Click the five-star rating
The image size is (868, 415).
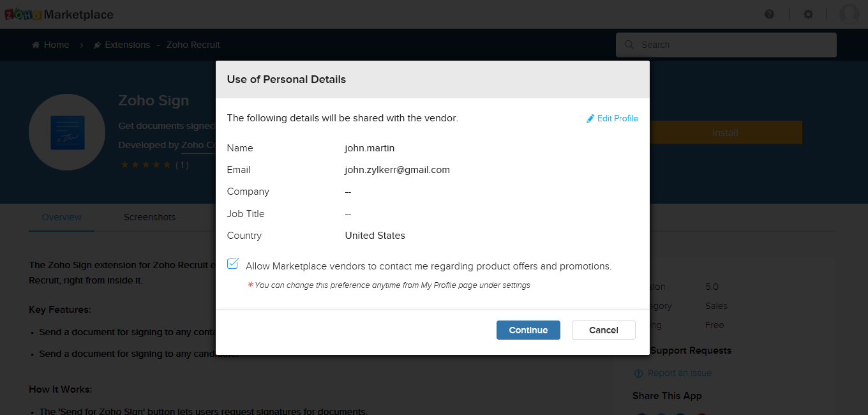click(146, 165)
